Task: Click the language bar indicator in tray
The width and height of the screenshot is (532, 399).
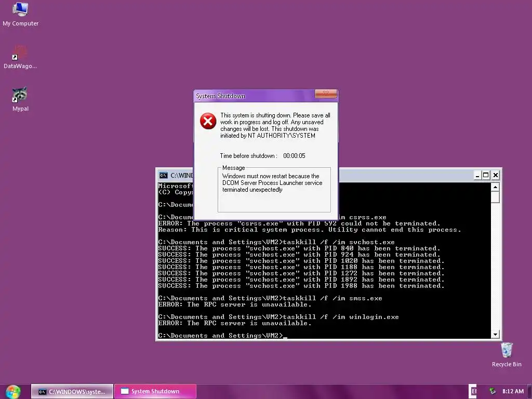Action: (473, 391)
